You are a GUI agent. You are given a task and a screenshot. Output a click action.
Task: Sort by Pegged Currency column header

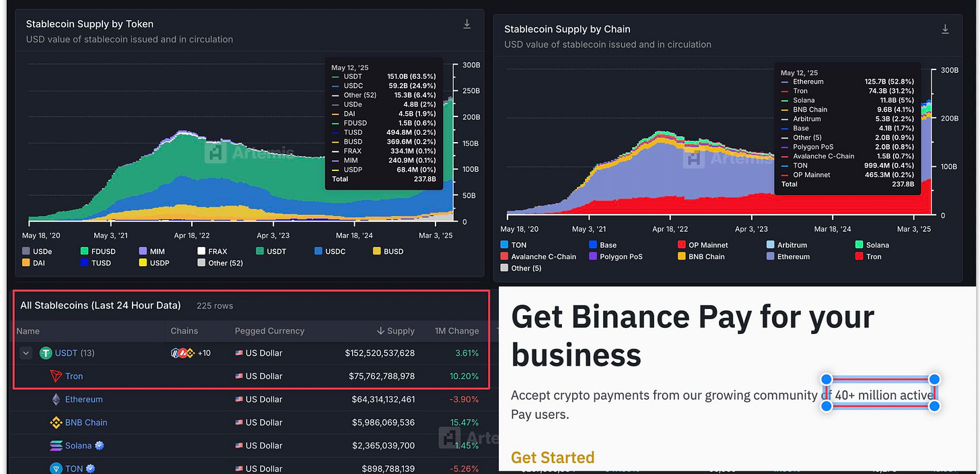click(270, 331)
